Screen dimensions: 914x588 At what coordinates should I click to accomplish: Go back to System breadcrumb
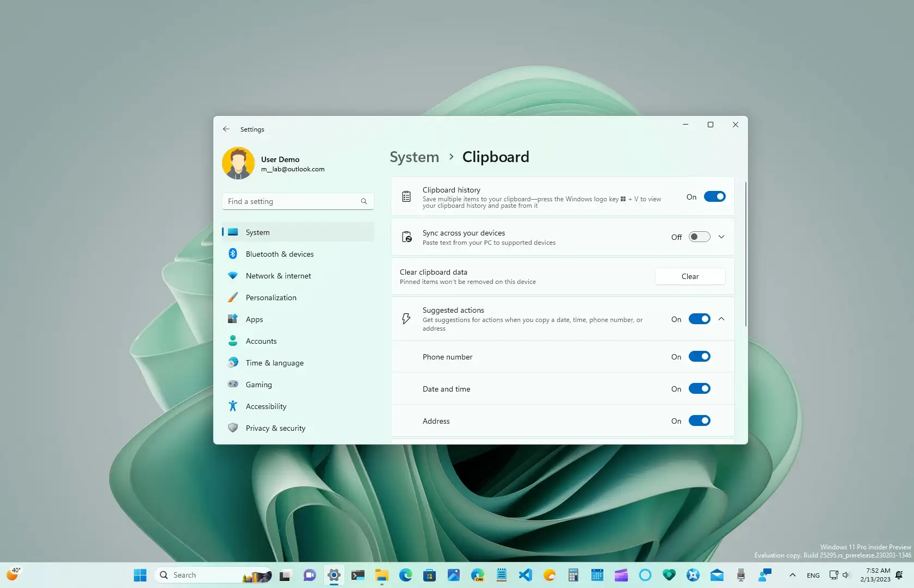414,157
